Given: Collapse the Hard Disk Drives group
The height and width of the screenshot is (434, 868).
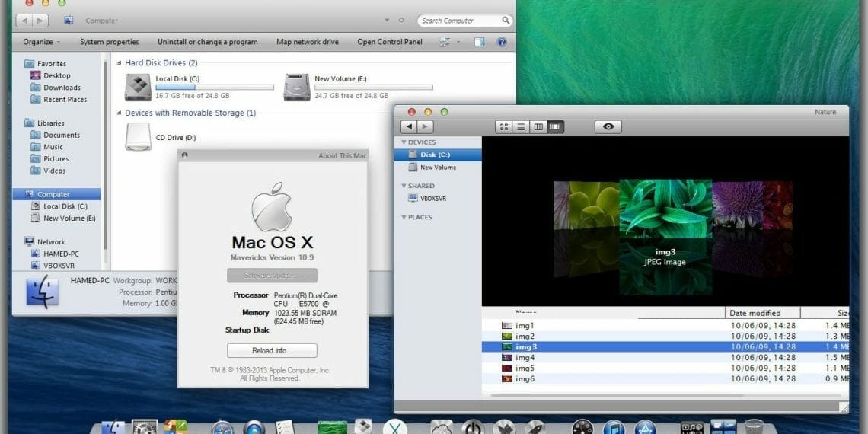Looking at the screenshot, I should click(120, 63).
